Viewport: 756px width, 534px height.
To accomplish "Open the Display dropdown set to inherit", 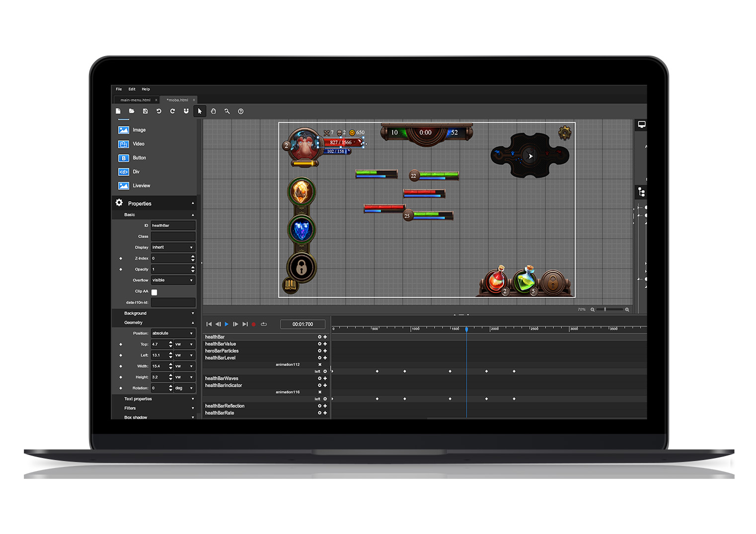I will [172, 247].
